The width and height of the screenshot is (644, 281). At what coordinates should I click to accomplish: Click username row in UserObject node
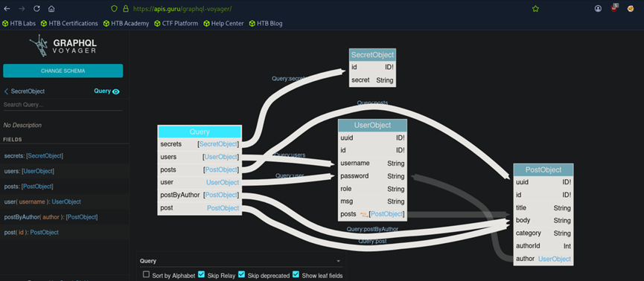372,164
